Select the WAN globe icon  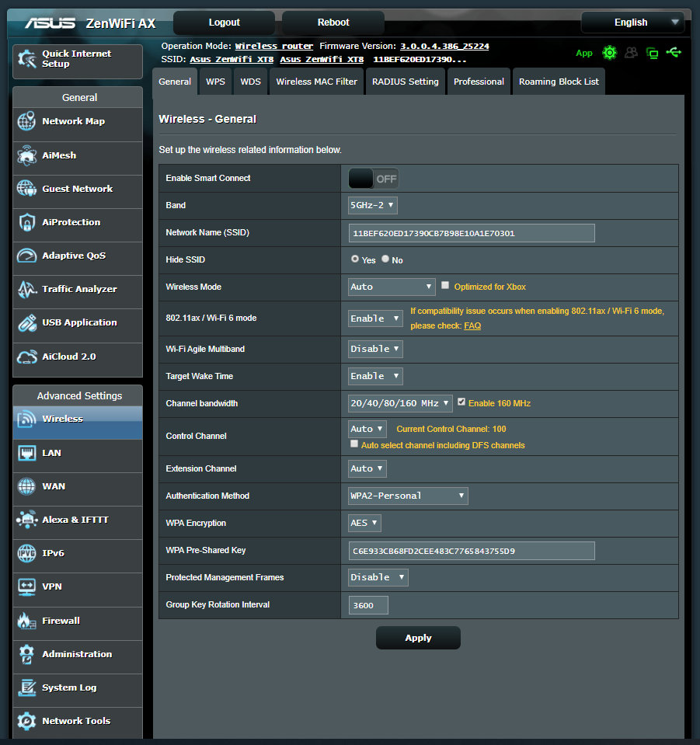click(26, 486)
